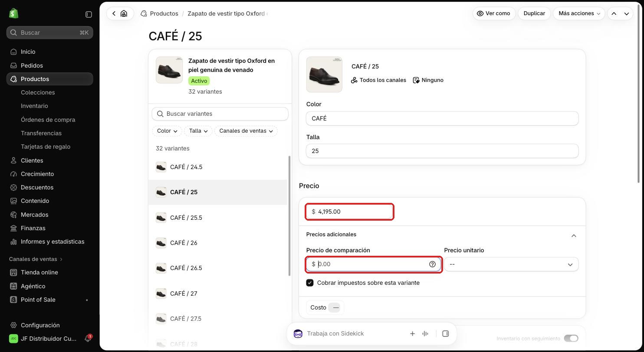644x352 pixels.
Task: Click the Shopify logo icon
Action: [x=13, y=13]
